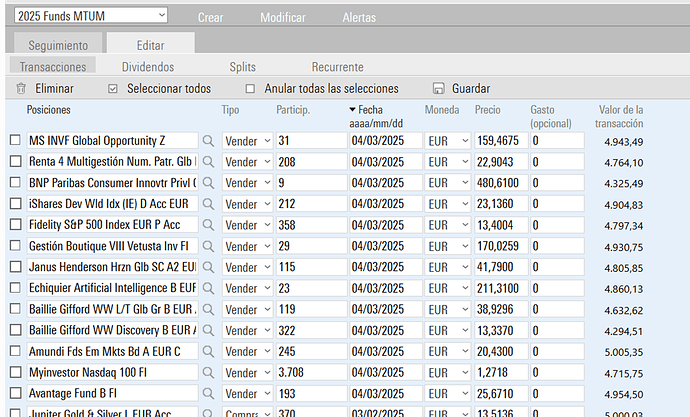The image size is (690, 417).
Task: Sort by Fecha column arrow
Action: tap(352, 110)
